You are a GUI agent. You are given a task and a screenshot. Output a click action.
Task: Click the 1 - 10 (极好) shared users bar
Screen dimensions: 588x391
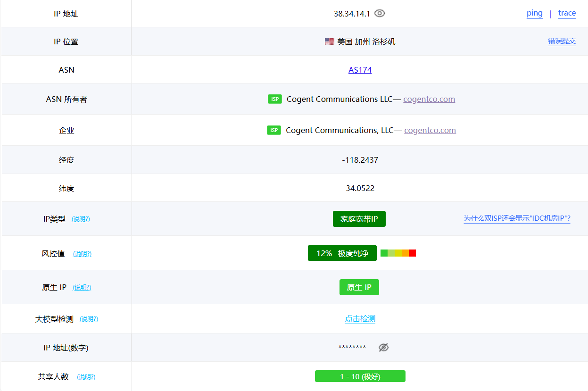(360, 376)
